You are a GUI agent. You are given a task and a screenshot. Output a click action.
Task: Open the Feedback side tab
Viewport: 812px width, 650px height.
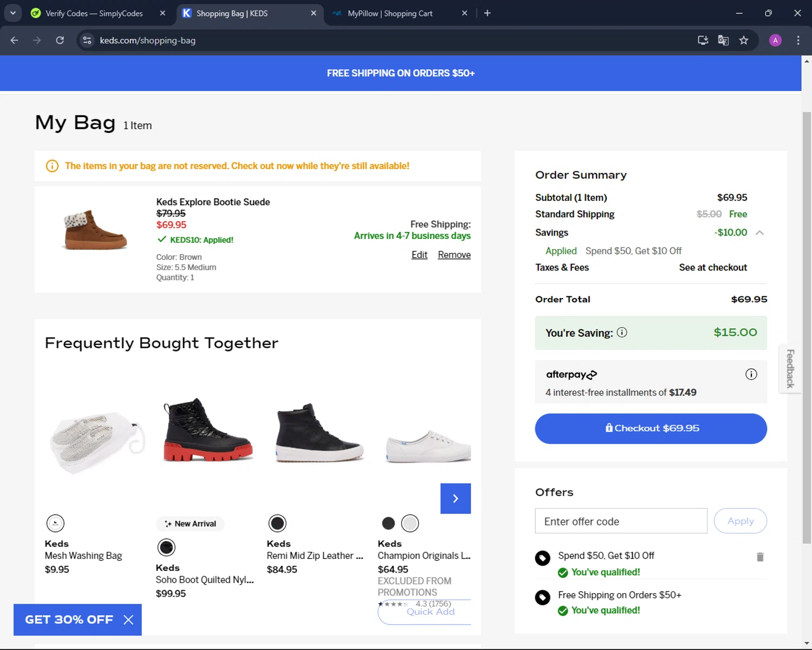(790, 369)
